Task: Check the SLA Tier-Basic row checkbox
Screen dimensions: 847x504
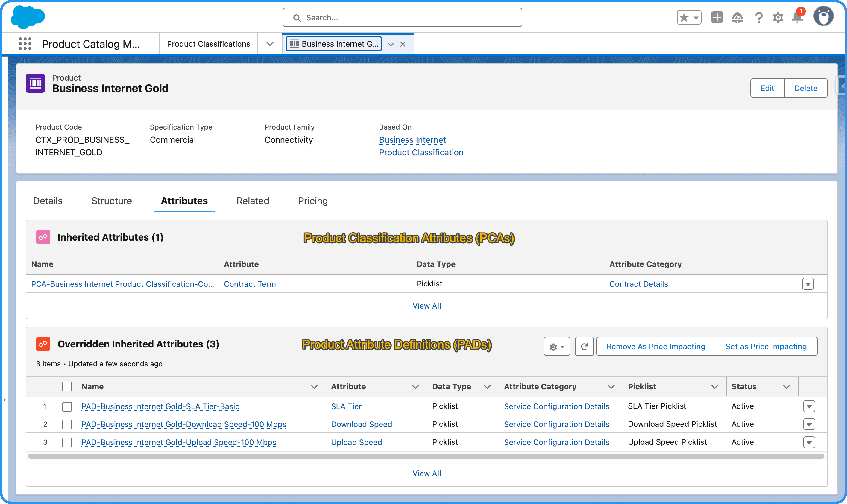Action: pyautogui.click(x=67, y=406)
